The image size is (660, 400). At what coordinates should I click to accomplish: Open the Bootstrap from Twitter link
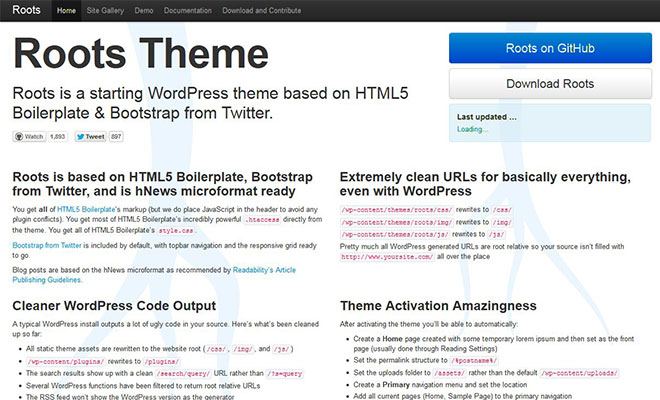point(47,245)
